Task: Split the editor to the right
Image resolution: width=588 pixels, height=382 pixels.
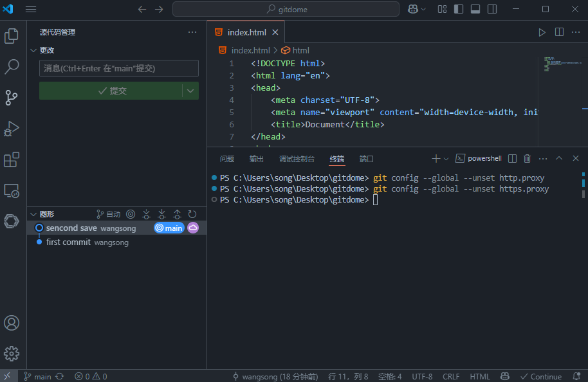Action: pyautogui.click(x=559, y=32)
